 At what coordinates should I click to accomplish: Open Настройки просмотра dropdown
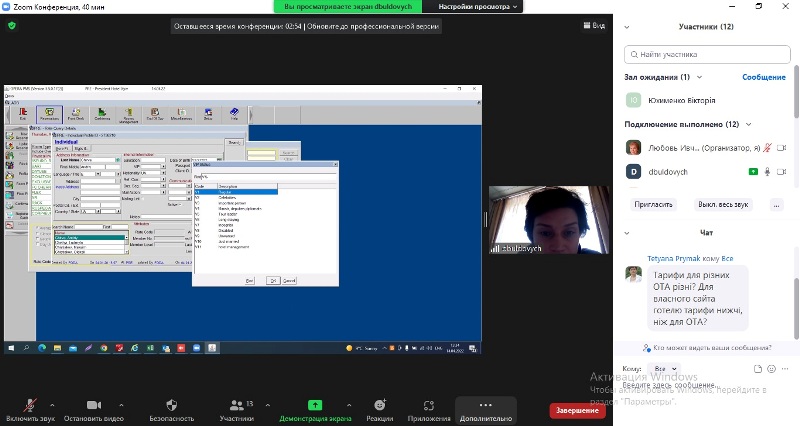(x=478, y=7)
